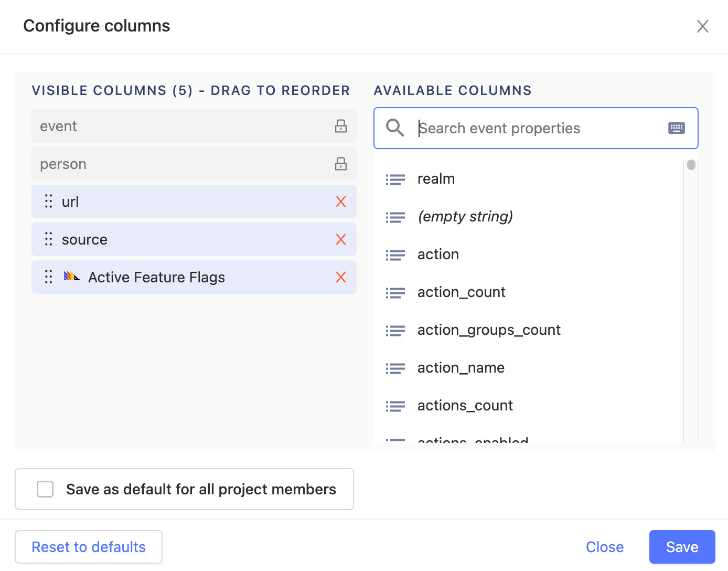Select the action_count property
This screenshot has height=571, width=728.
461,292
